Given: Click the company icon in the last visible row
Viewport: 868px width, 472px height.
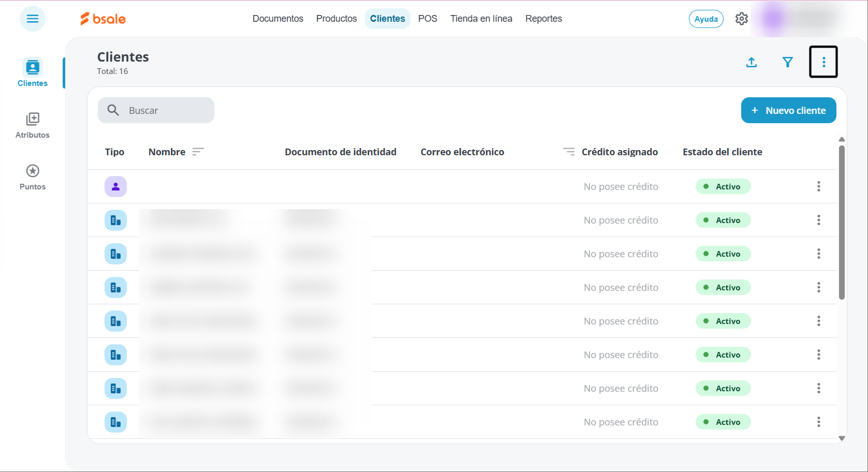Looking at the screenshot, I should [115, 422].
